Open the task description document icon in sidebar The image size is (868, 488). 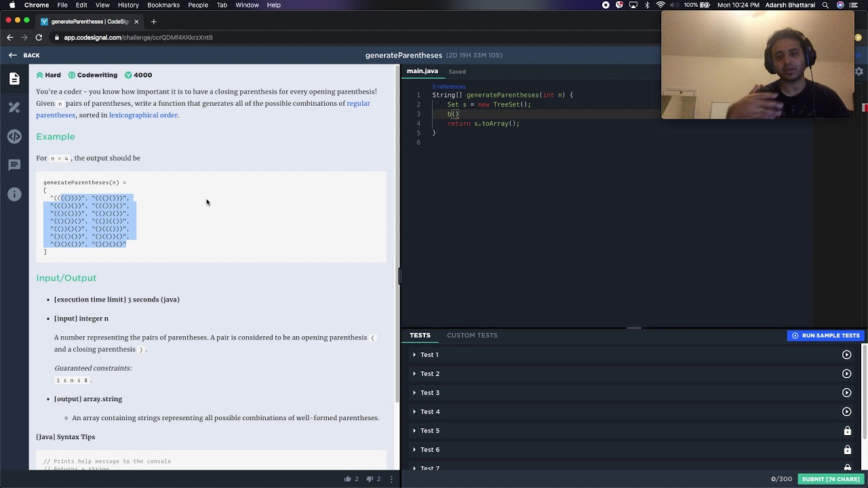pos(14,79)
